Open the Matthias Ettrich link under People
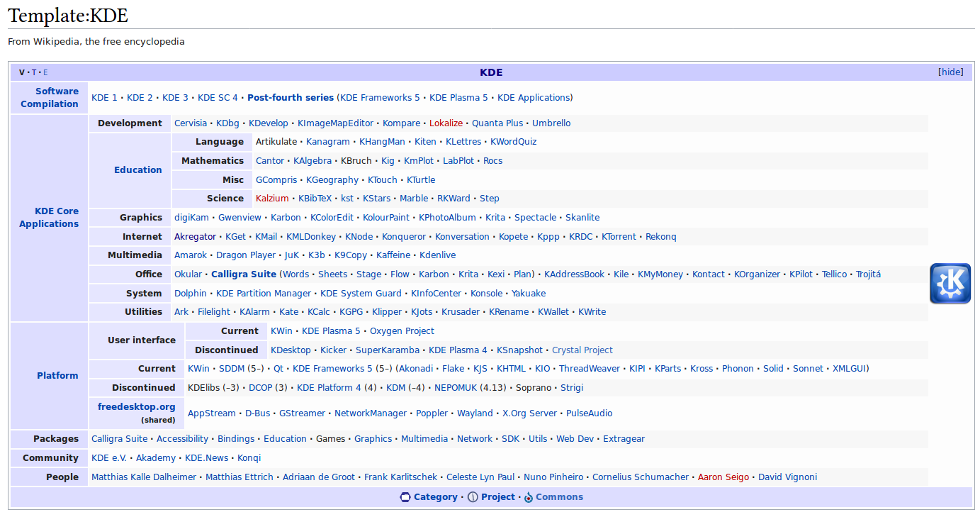Screen dimensions: 980x517 pyautogui.click(x=239, y=477)
